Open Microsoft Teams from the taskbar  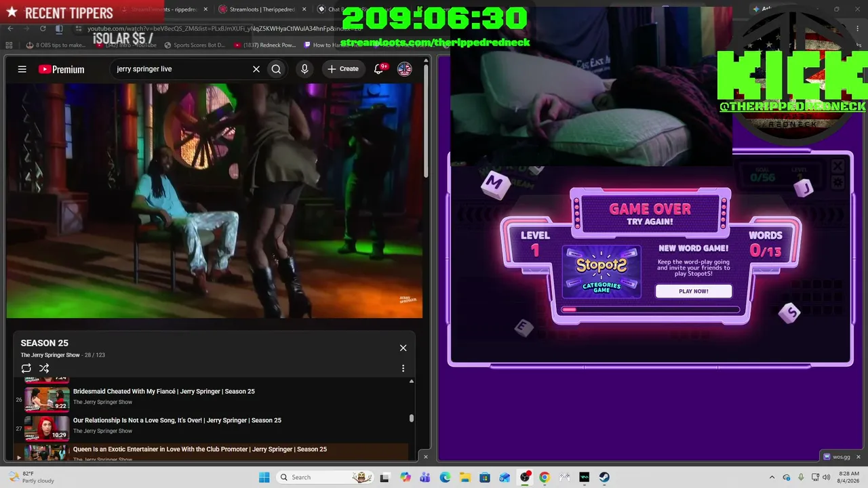pyautogui.click(x=425, y=477)
